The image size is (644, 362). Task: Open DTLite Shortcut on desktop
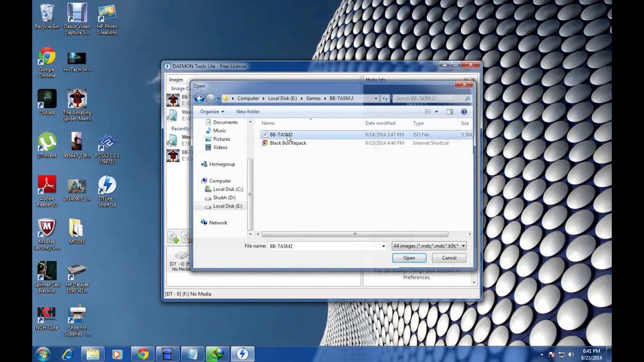[107, 192]
